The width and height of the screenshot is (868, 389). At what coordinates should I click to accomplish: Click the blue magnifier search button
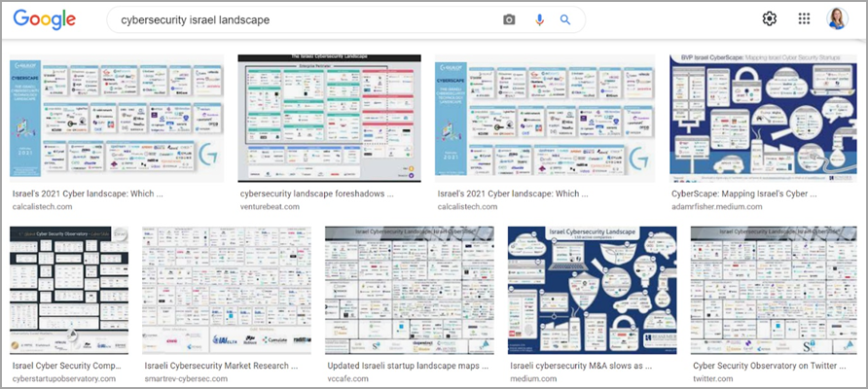pyautogui.click(x=565, y=19)
